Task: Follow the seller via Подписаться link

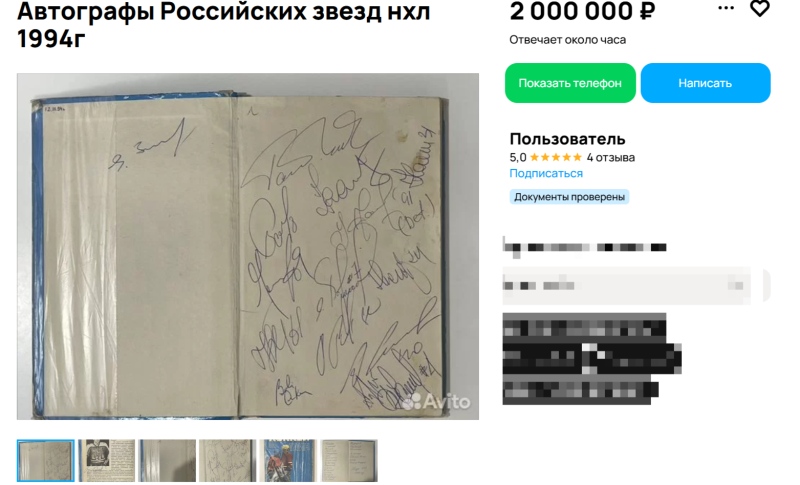Action: point(546,173)
